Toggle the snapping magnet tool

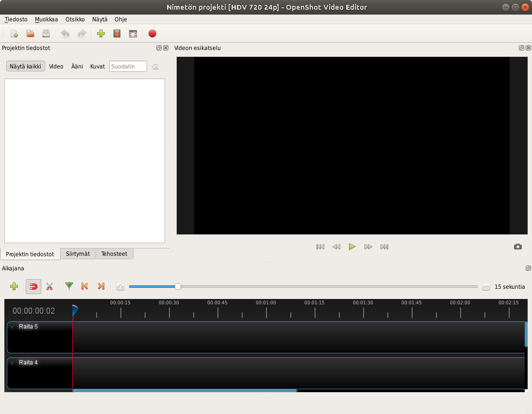click(33, 286)
